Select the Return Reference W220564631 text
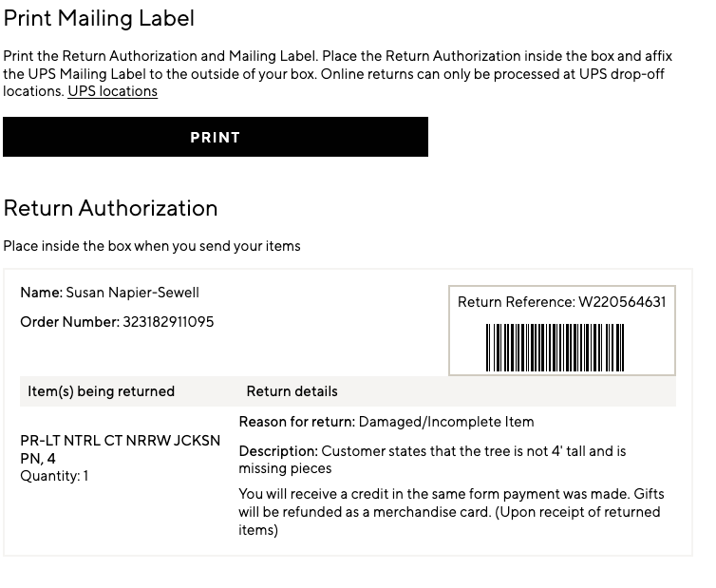716x588 pixels. [561, 302]
